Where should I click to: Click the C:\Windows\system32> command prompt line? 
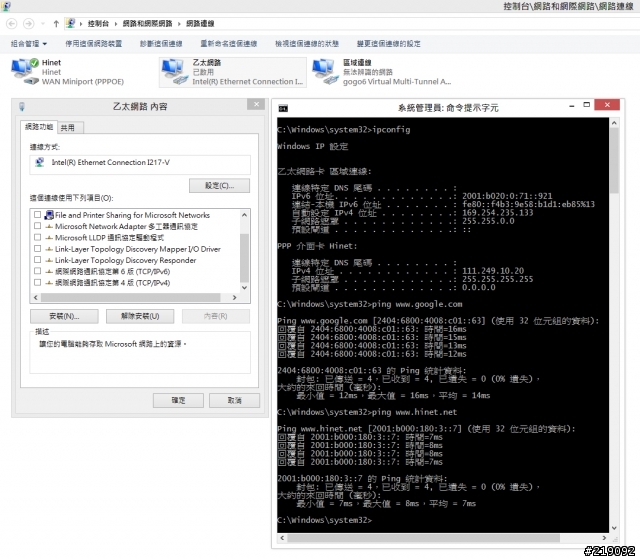point(324,520)
